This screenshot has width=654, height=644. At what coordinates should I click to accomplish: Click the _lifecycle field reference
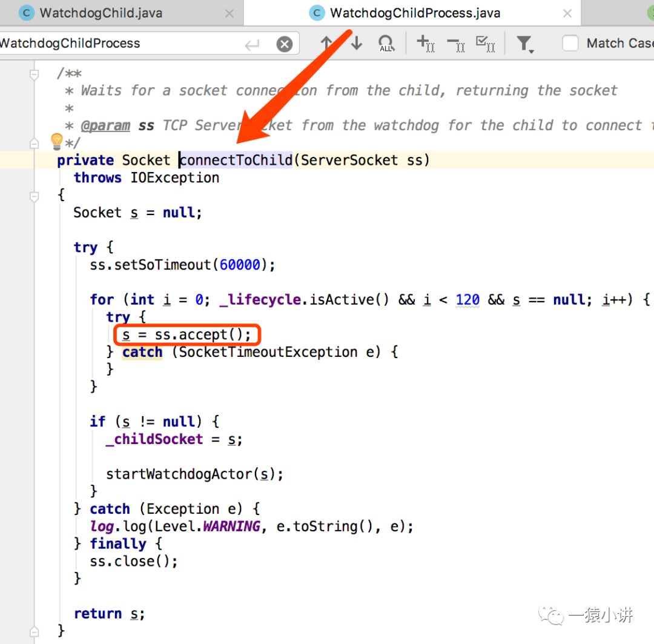click(x=260, y=300)
